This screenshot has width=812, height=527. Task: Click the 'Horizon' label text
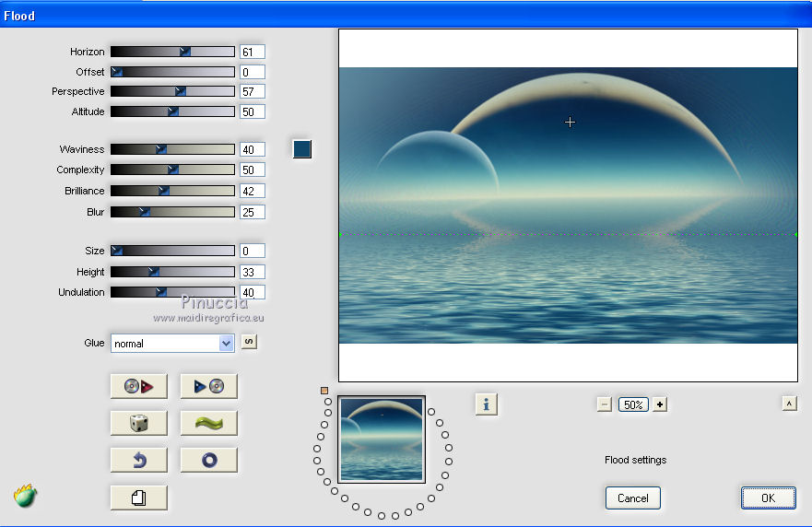tap(87, 52)
